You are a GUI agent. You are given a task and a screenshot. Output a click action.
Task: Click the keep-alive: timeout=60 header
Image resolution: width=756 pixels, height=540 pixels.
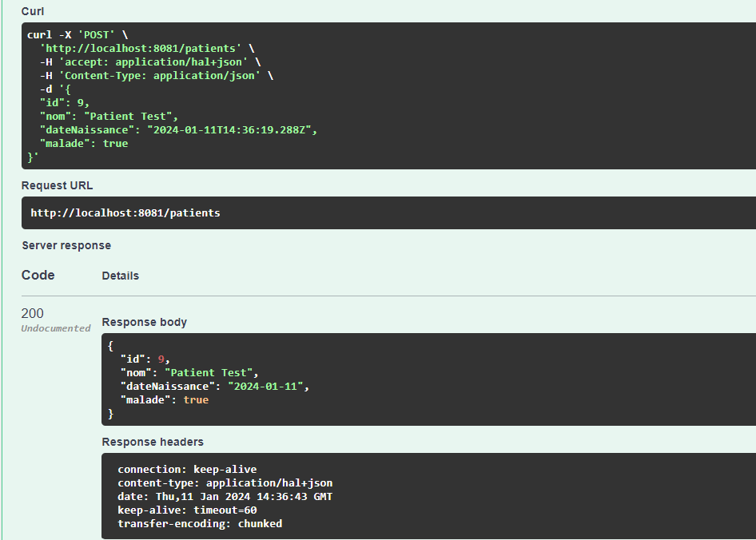[x=187, y=510]
